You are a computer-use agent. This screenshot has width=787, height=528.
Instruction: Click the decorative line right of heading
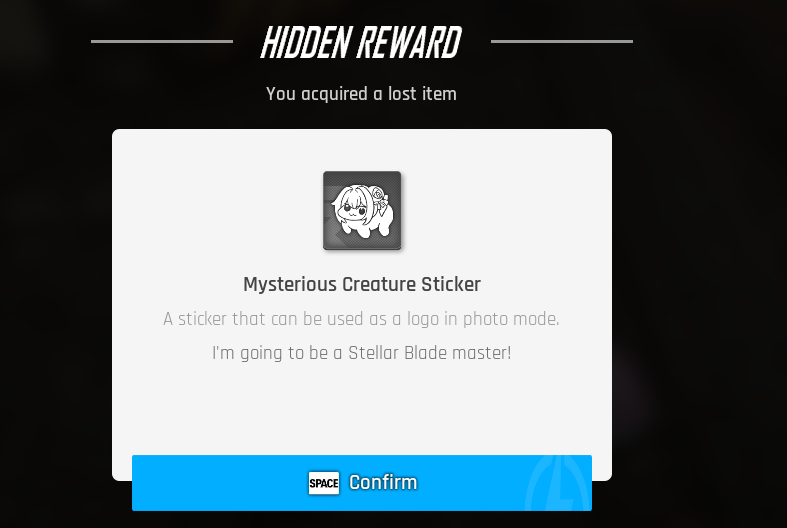[x=562, y=41]
